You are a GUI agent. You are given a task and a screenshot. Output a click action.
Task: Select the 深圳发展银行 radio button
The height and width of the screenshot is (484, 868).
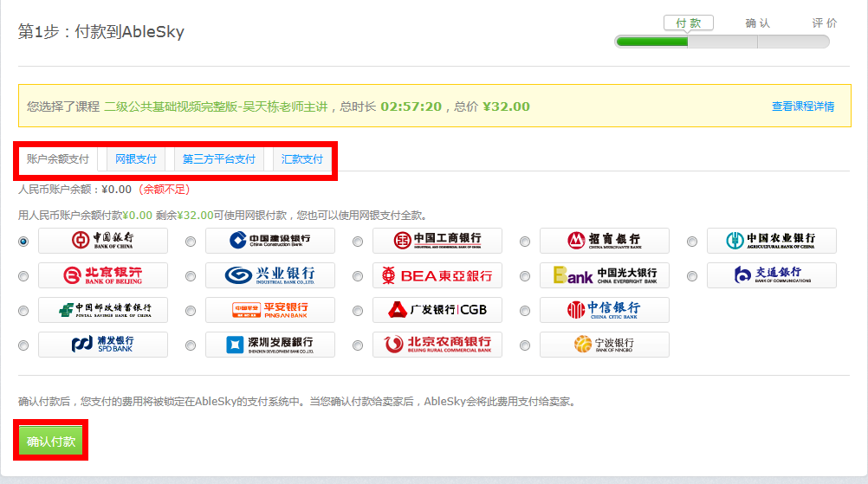coord(191,345)
